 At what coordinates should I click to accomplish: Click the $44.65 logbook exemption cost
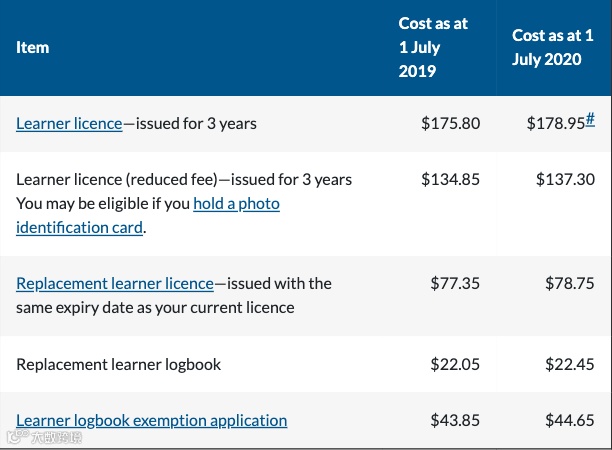(570, 420)
